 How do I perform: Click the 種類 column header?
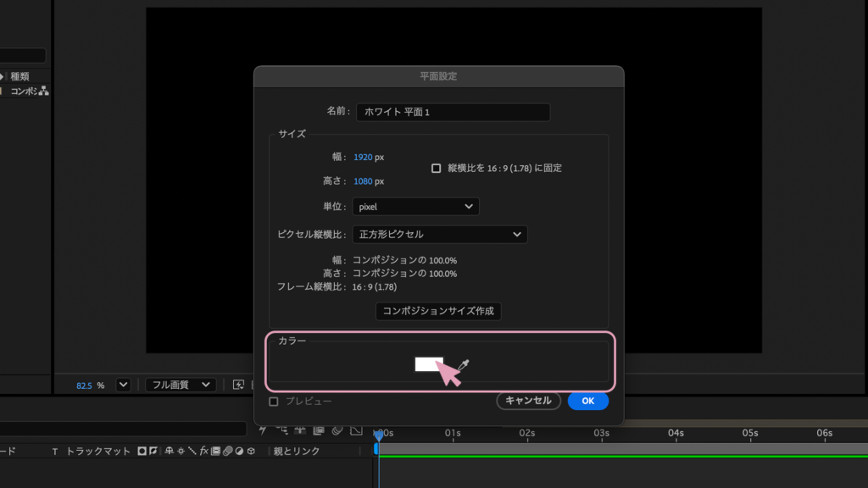20,76
